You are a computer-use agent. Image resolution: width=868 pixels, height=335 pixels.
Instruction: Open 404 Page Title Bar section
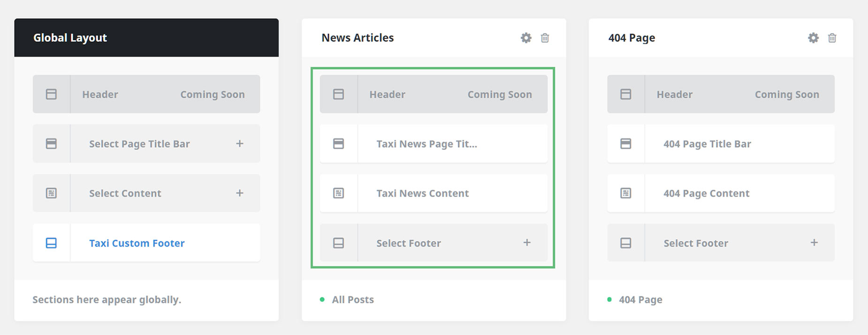point(721,144)
